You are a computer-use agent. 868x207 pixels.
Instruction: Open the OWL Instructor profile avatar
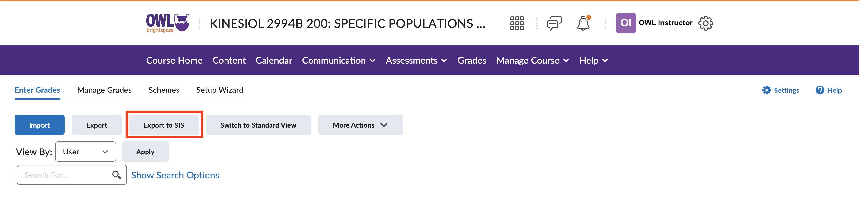pos(626,23)
